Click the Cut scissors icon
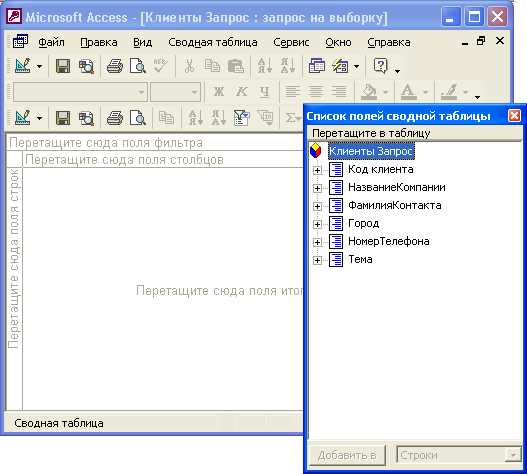 (x=189, y=66)
